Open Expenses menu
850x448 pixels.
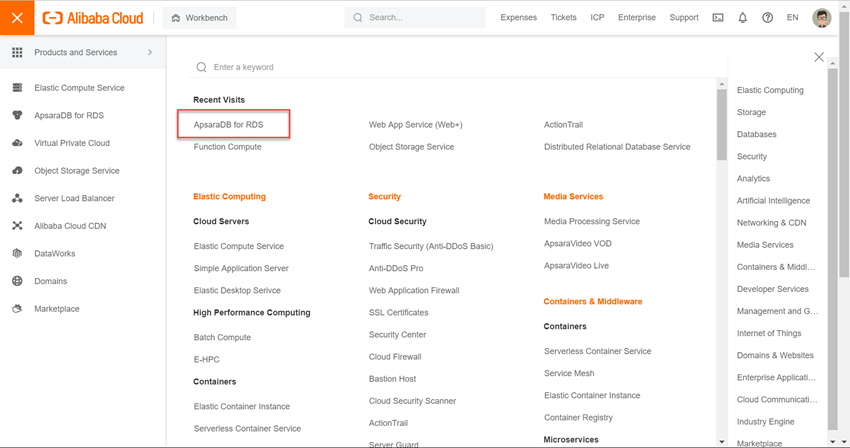click(518, 17)
